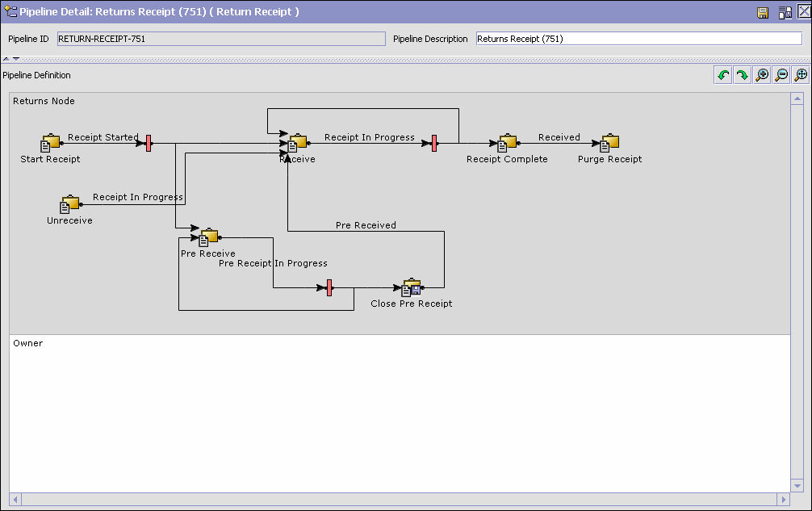Select the Unreceive transaction node
Viewport: 812px width, 511px height.
(x=70, y=204)
